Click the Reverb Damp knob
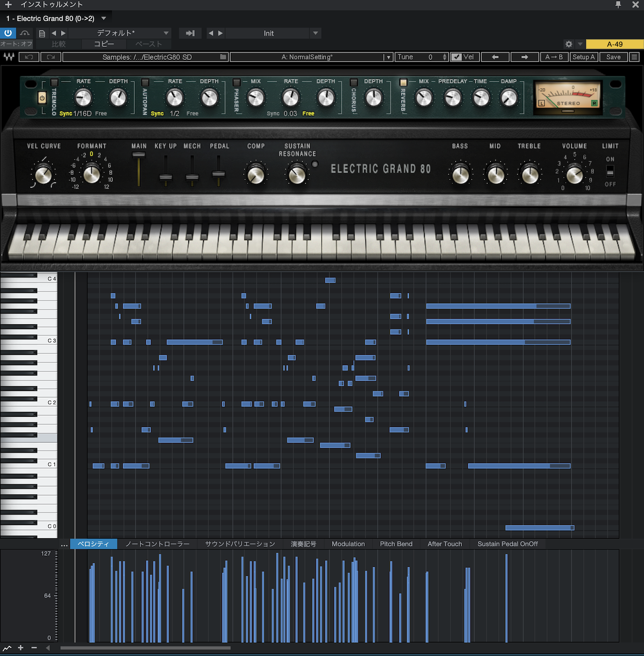 tap(509, 98)
